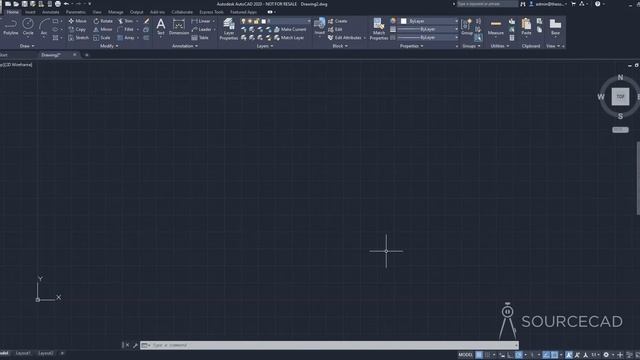
Task: Select the Text annotation tool
Action: click(x=161, y=27)
